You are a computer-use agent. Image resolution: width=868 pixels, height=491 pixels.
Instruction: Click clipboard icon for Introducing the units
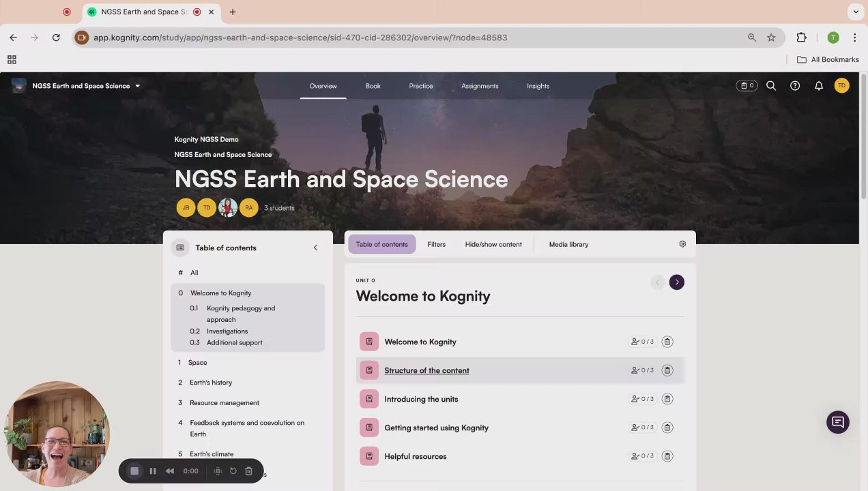click(667, 399)
